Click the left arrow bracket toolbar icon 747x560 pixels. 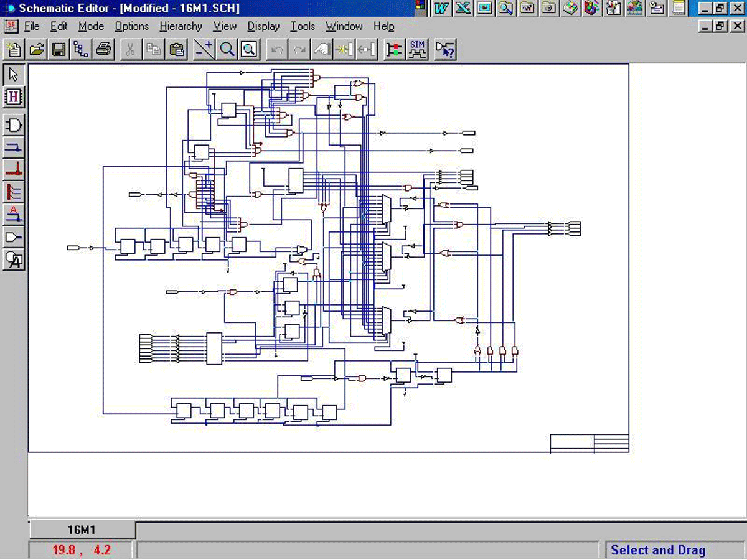(x=367, y=49)
